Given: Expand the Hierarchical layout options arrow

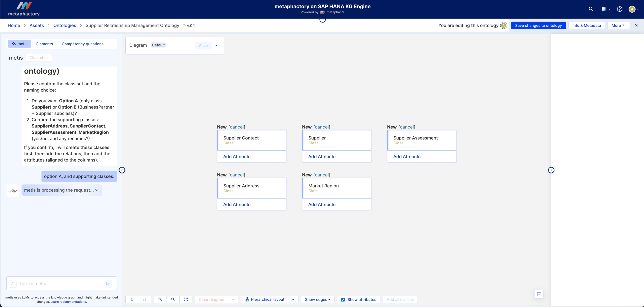Looking at the screenshot, I should [x=293, y=299].
